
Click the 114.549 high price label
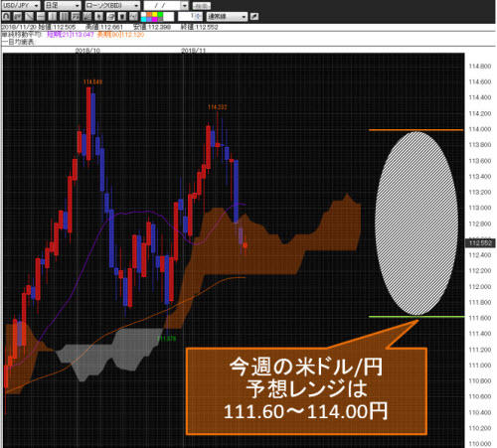92,81
